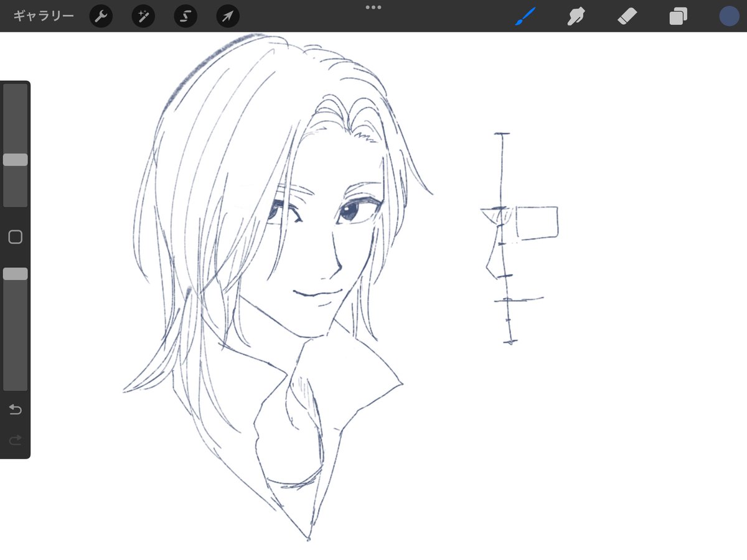Select the Eraser tool
747x560 pixels.
[626, 16]
